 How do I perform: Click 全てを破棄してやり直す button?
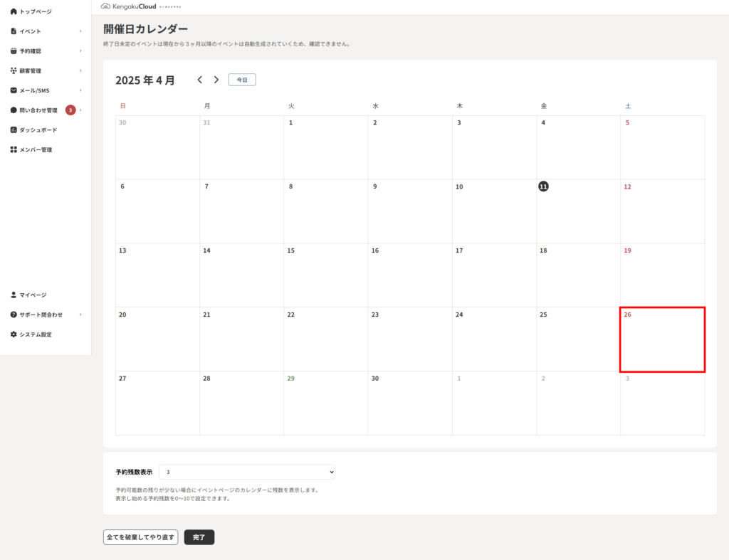[140, 537]
